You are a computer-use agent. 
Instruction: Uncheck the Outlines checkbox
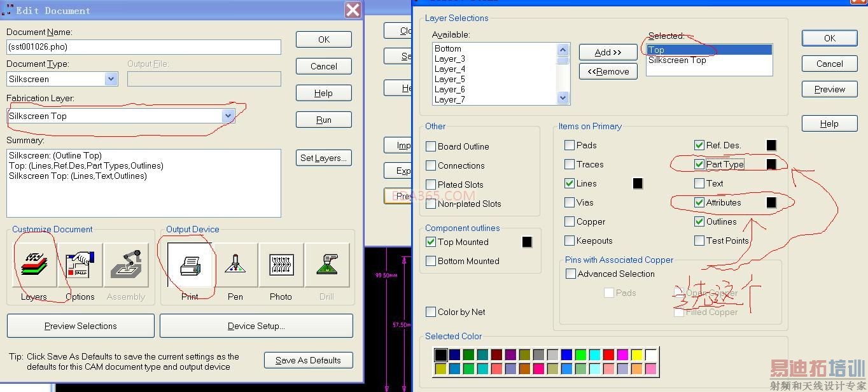pos(699,221)
